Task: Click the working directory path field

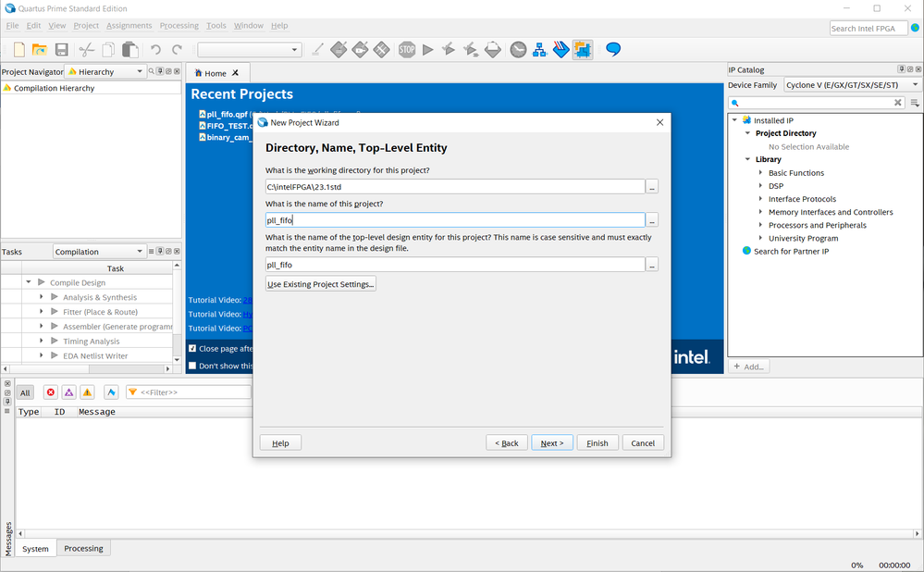Action: coord(455,187)
